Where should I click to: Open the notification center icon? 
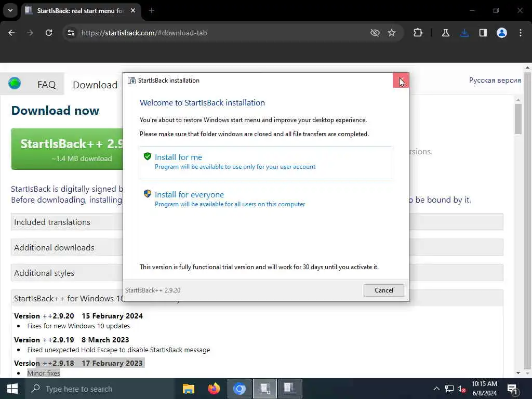click(512, 389)
